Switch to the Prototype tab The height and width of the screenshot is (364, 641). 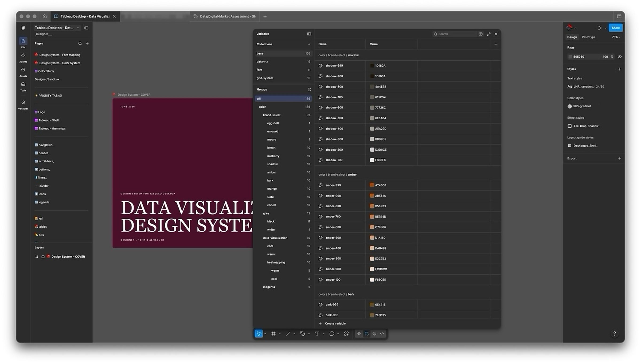tap(588, 37)
